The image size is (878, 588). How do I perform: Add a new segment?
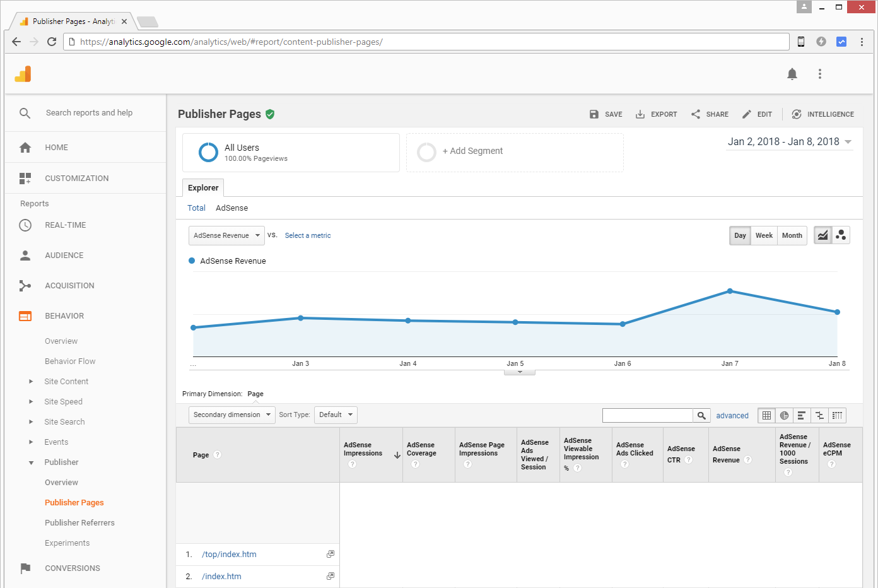point(515,152)
